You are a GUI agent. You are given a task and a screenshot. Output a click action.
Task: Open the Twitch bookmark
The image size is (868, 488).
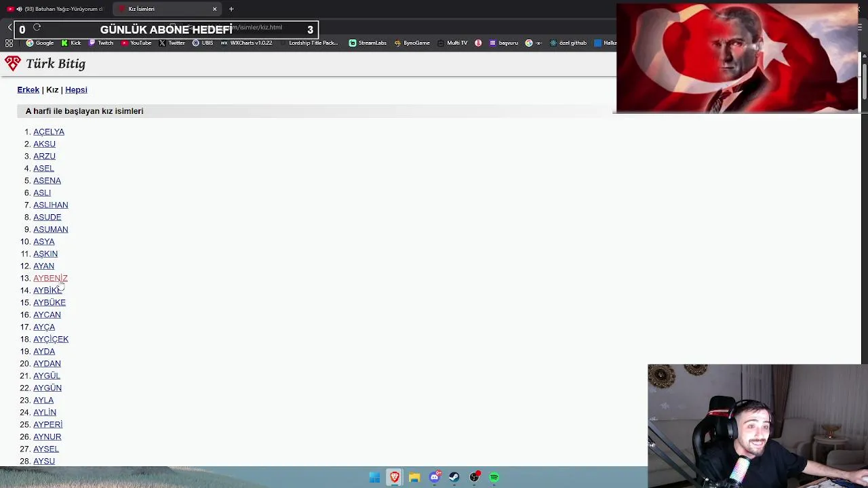coord(101,43)
